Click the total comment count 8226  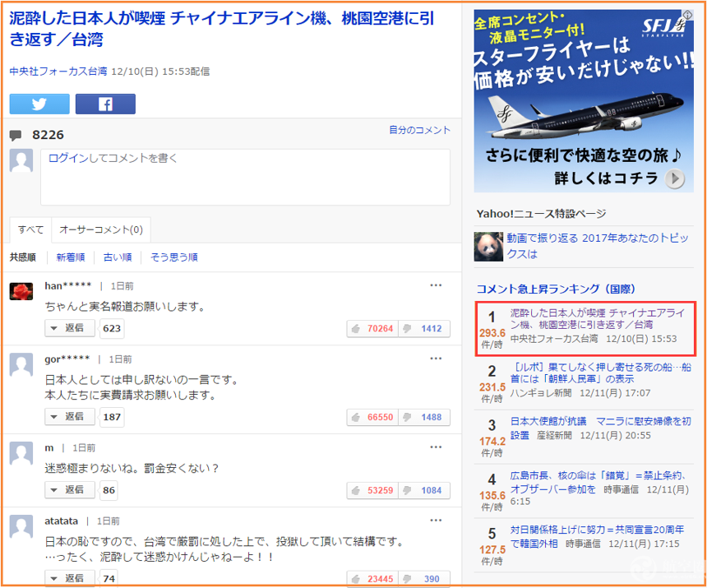[x=48, y=135]
